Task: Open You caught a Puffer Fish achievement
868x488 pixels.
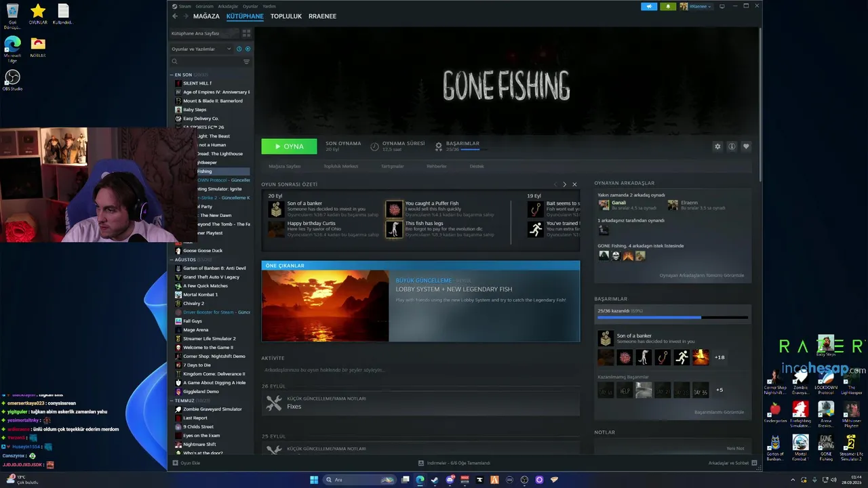Action: [x=394, y=209]
